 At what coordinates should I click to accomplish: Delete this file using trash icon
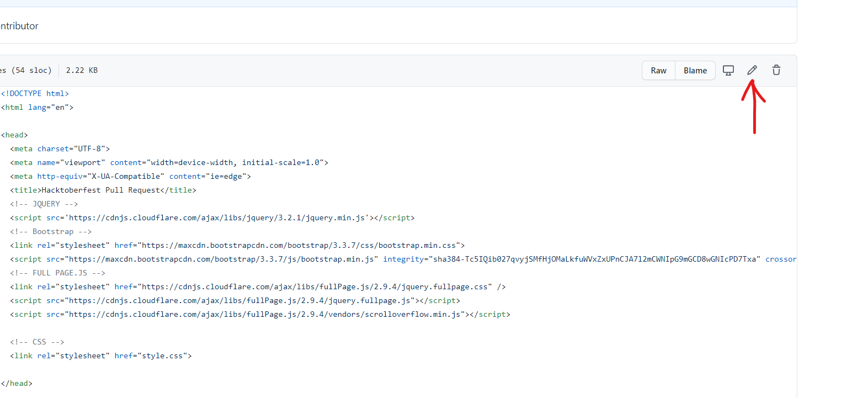776,70
